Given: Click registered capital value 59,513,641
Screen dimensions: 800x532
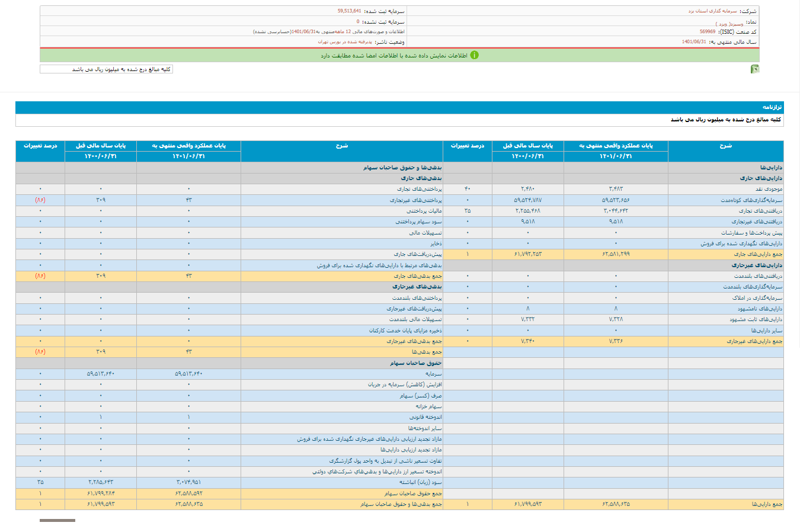Looking at the screenshot, I should point(349,11).
